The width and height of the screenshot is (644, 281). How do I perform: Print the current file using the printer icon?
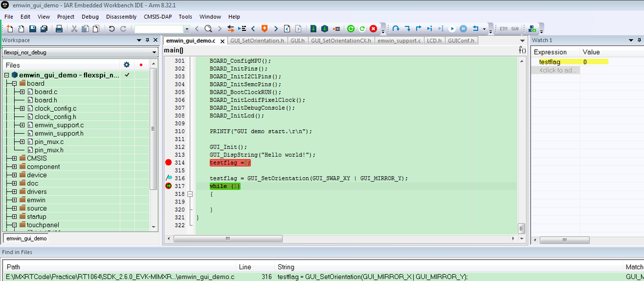tap(59, 29)
